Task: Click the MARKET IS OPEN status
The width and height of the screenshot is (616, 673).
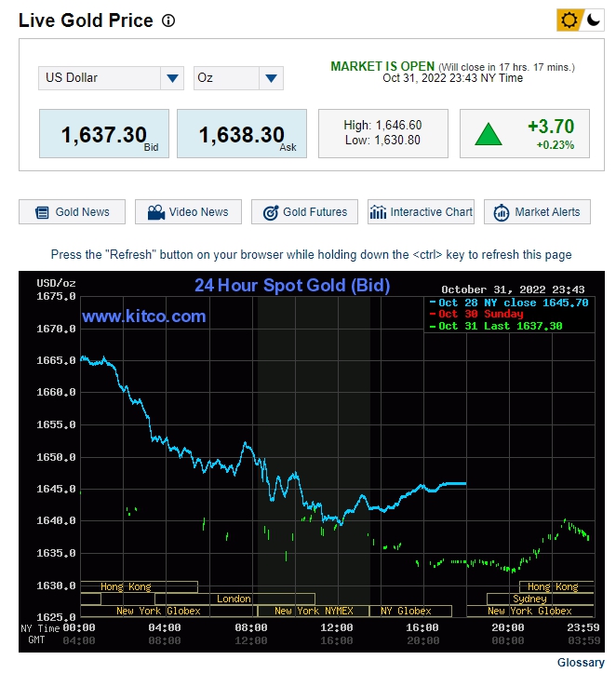Action: click(382, 66)
